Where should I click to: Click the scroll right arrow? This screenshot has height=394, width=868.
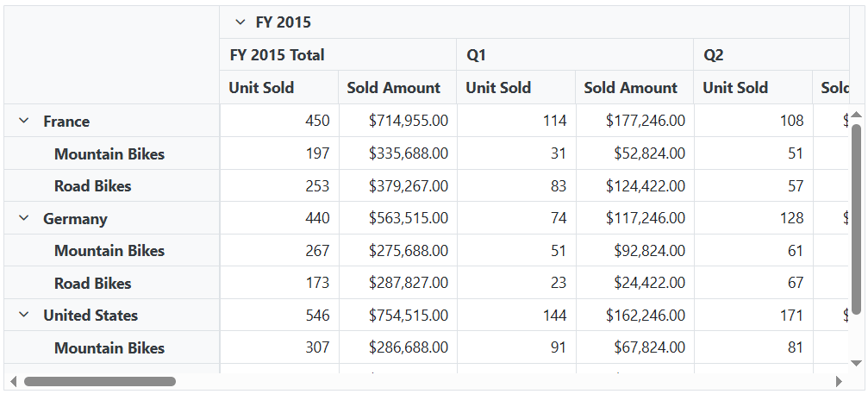pos(839,381)
